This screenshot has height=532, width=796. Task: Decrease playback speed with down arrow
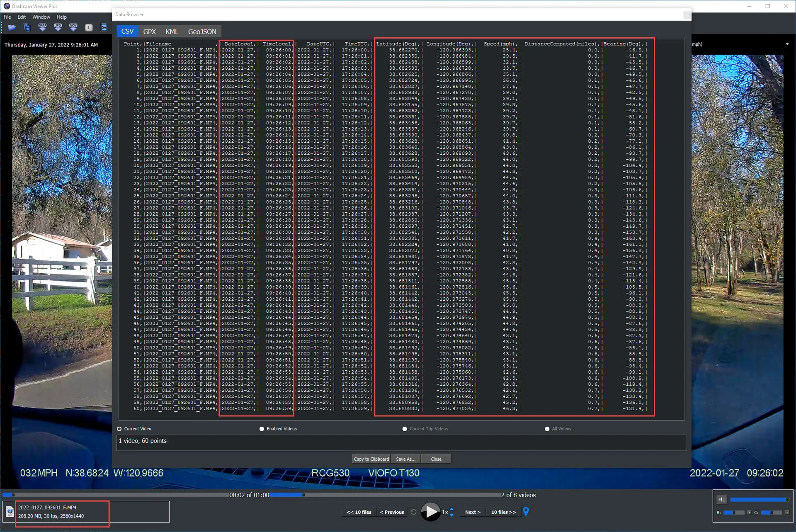coord(451,515)
